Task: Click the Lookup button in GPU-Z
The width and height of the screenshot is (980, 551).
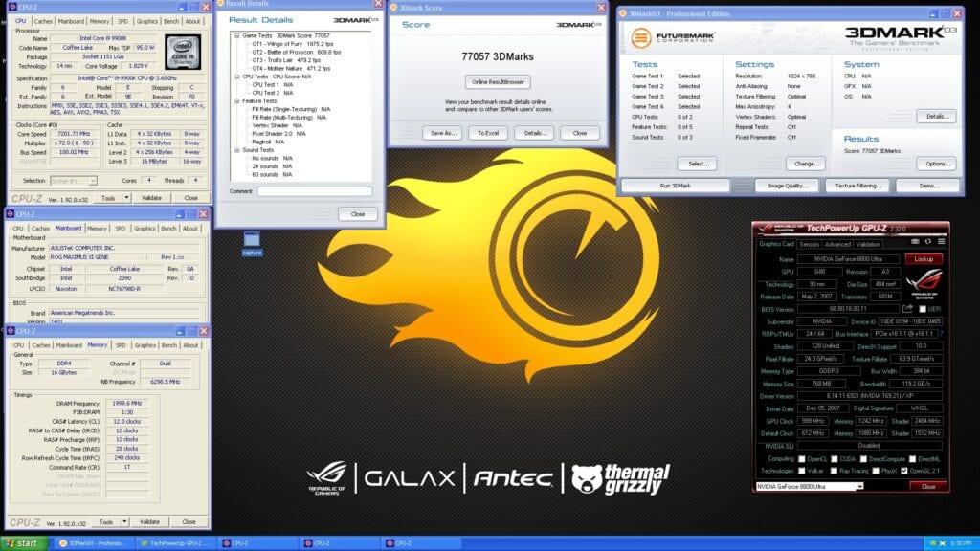Action: coord(924,259)
